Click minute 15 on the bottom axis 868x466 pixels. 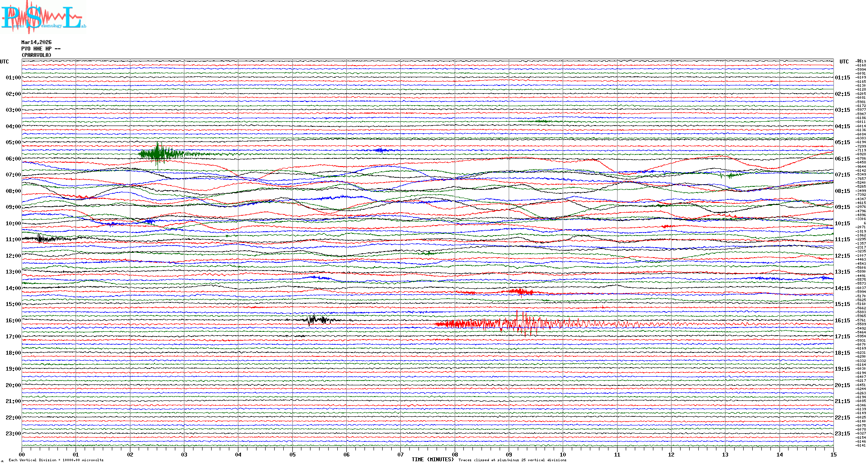pyautogui.click(x=833, y=454)
